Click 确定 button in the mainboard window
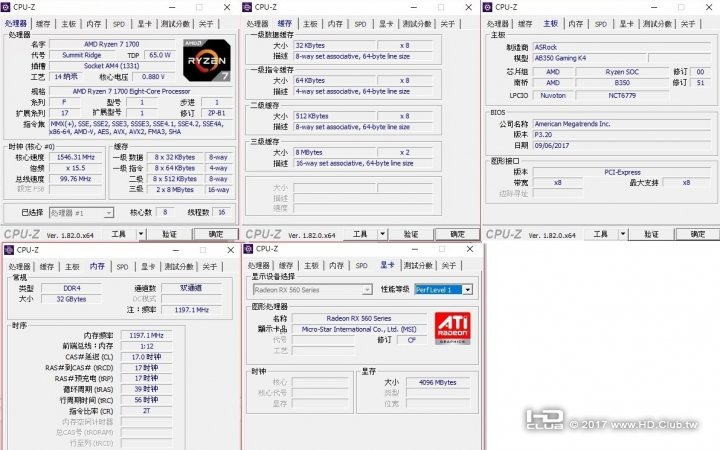The width and height of the screenshot is (720, 450). (698, 234)
